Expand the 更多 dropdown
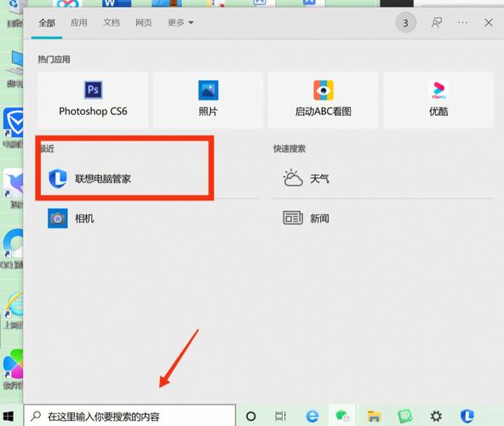Screen dimensions: 504x426 pos(180,23)
